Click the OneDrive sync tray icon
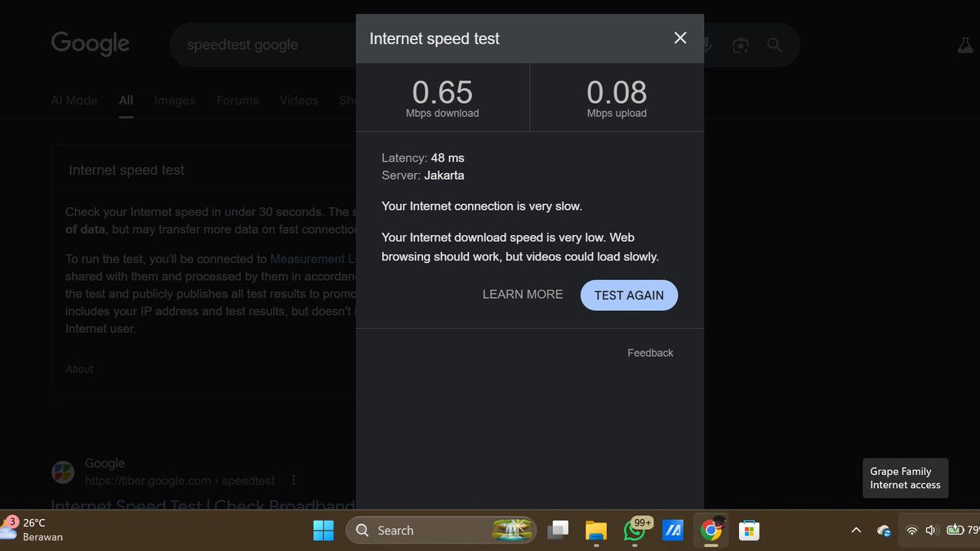 coord(884,531)
